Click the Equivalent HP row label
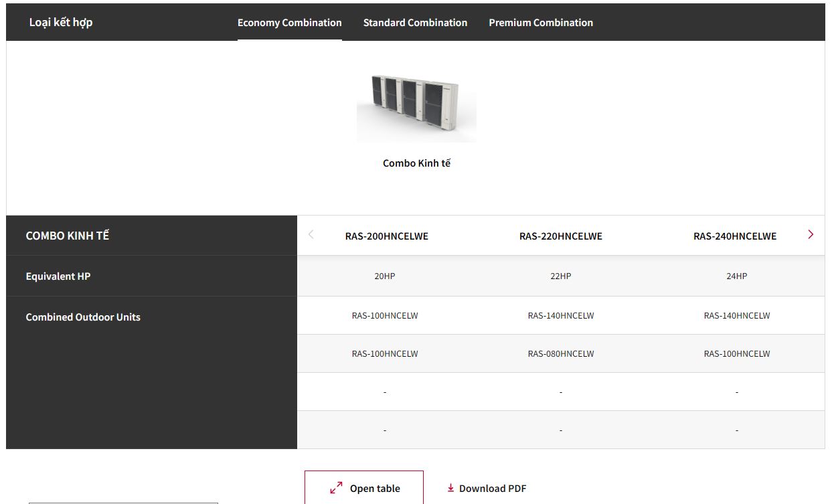 (58, 276)
